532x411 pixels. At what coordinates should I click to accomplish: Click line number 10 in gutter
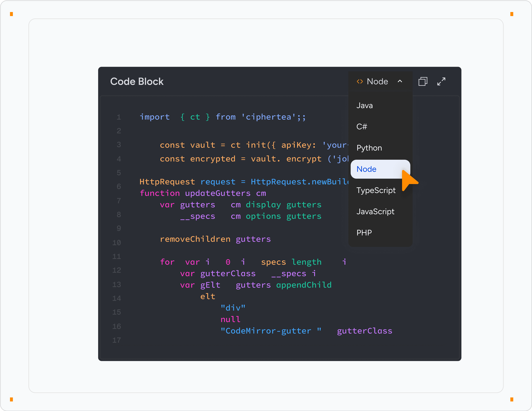(117, 242)
